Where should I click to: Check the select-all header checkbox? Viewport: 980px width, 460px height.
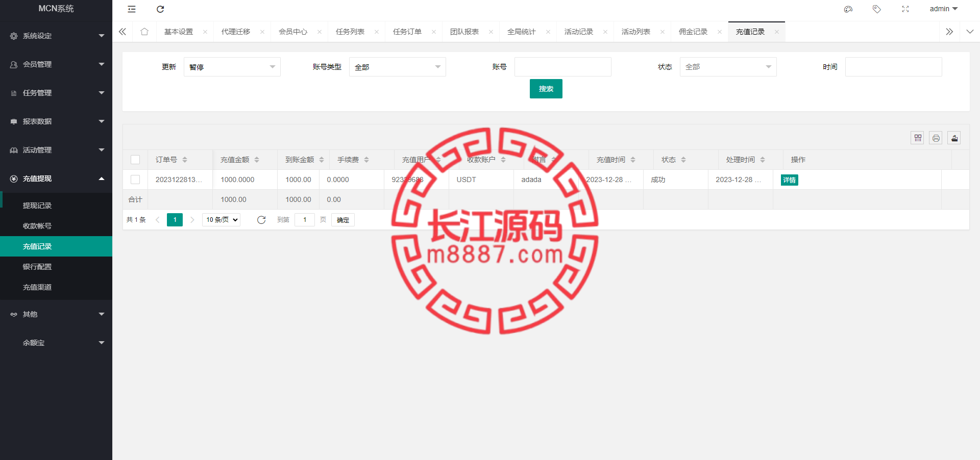tap(135, 160)
